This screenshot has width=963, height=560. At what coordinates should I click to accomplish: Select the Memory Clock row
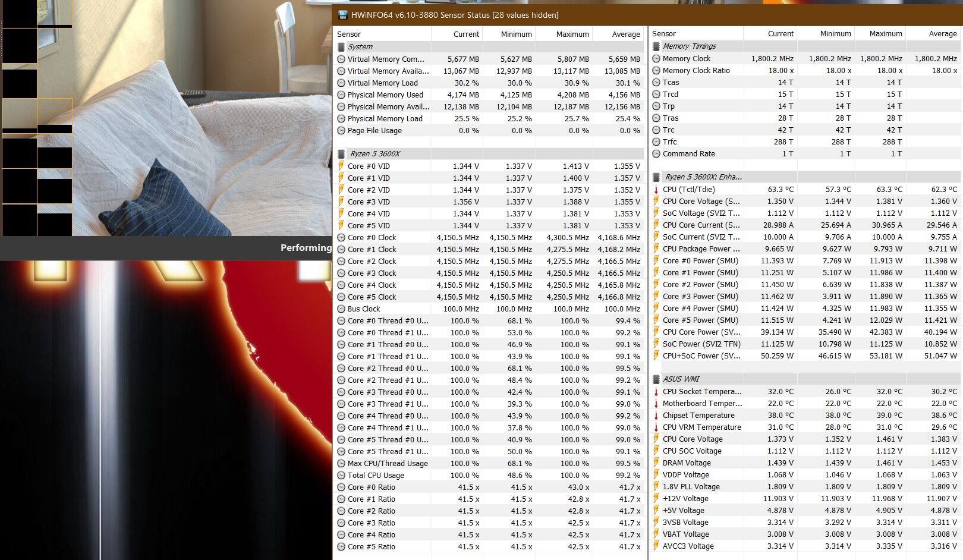[805, 58]
